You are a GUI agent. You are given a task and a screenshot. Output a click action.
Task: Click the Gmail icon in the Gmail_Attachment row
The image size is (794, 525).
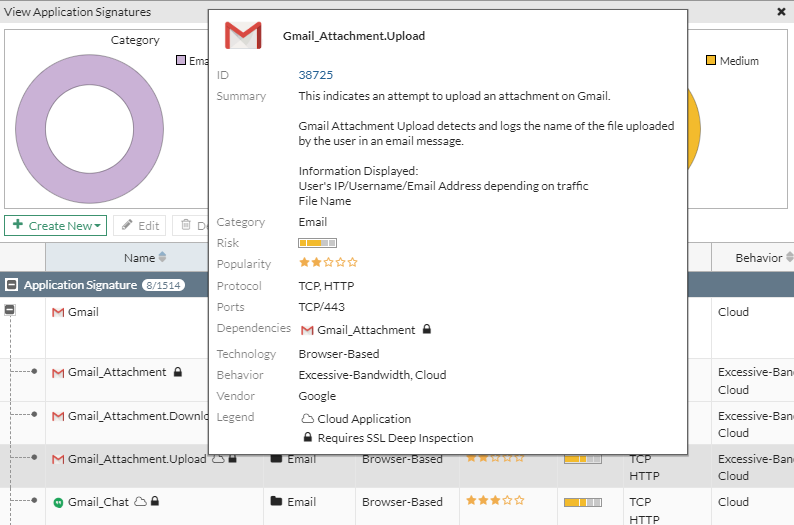point(58,373)
